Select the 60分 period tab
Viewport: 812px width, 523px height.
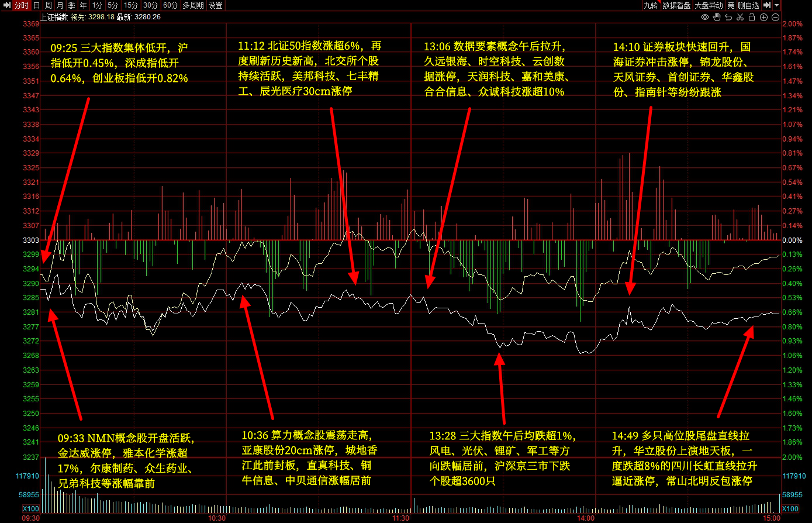(170, 5)
